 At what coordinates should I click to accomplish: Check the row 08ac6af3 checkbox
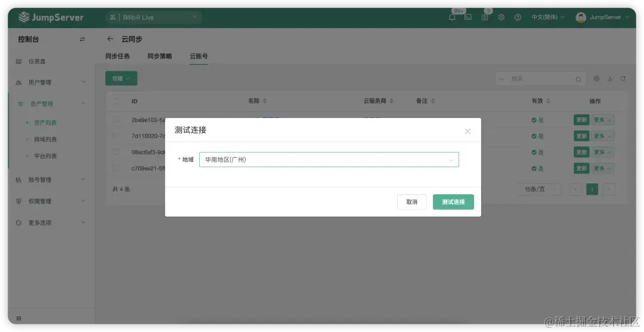(x=116, y=152)
